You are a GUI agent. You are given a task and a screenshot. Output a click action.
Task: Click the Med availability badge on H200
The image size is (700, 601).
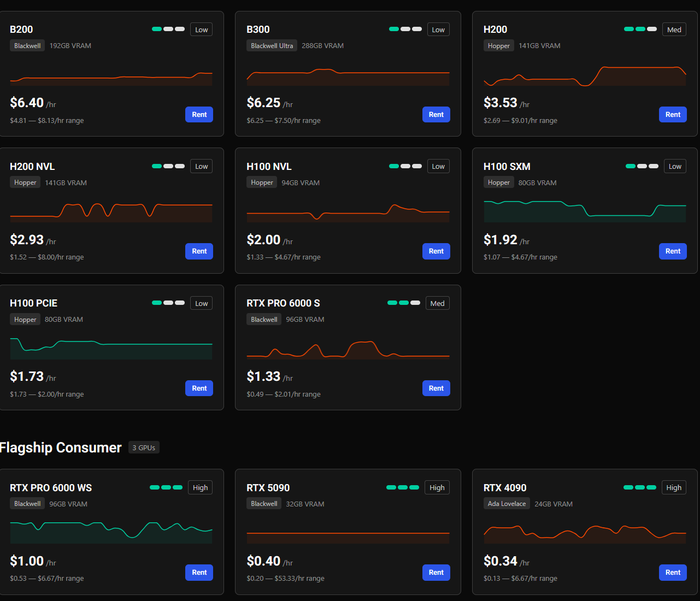[674, 30]
